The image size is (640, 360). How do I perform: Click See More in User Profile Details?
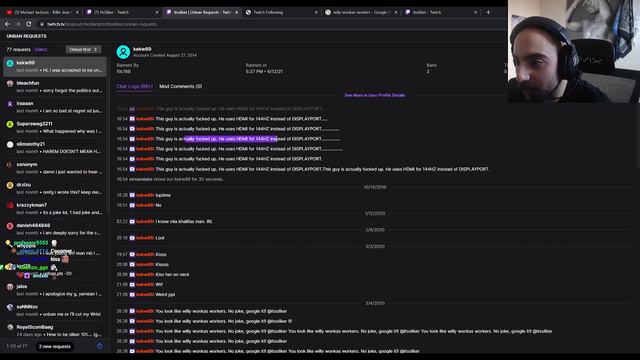[x=375, y=95]
